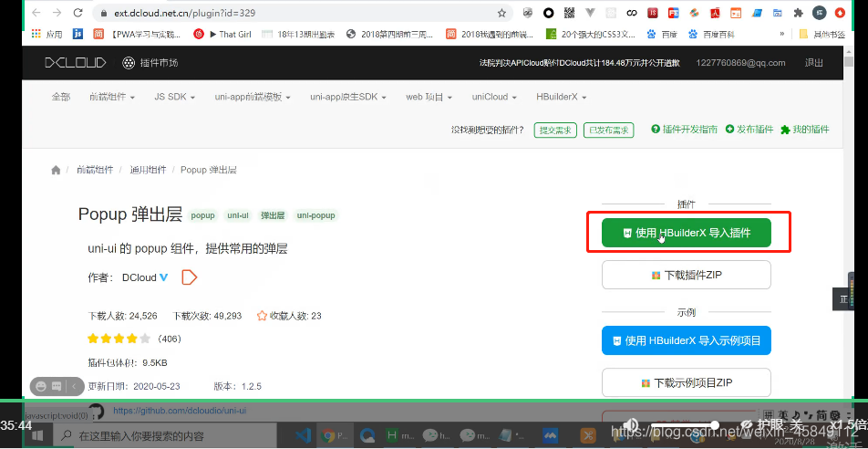Click the browser forward arrow
This screenshot has width=868, height=449.
pos(57,12)
